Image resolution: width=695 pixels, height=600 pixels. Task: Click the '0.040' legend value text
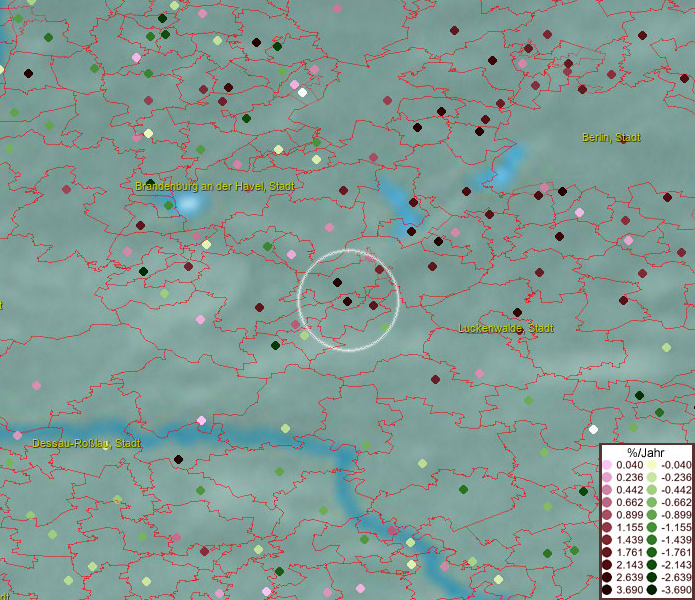[629, 465]
